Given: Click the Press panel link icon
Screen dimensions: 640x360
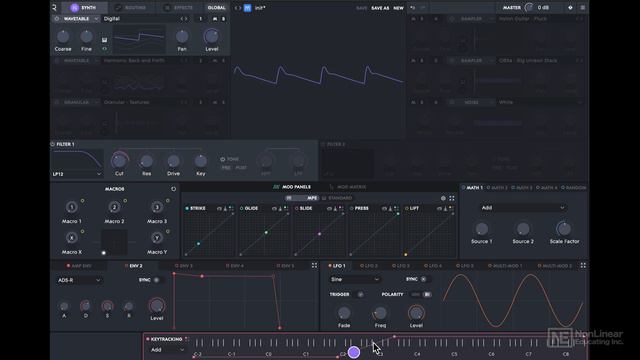Looking at the screenshot, I should (384, 209).
